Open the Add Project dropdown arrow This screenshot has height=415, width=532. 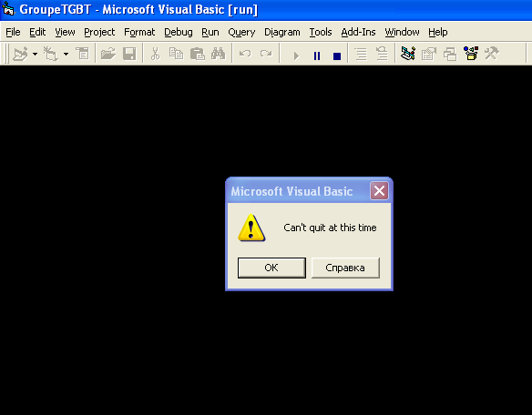[x=35, y=54]
